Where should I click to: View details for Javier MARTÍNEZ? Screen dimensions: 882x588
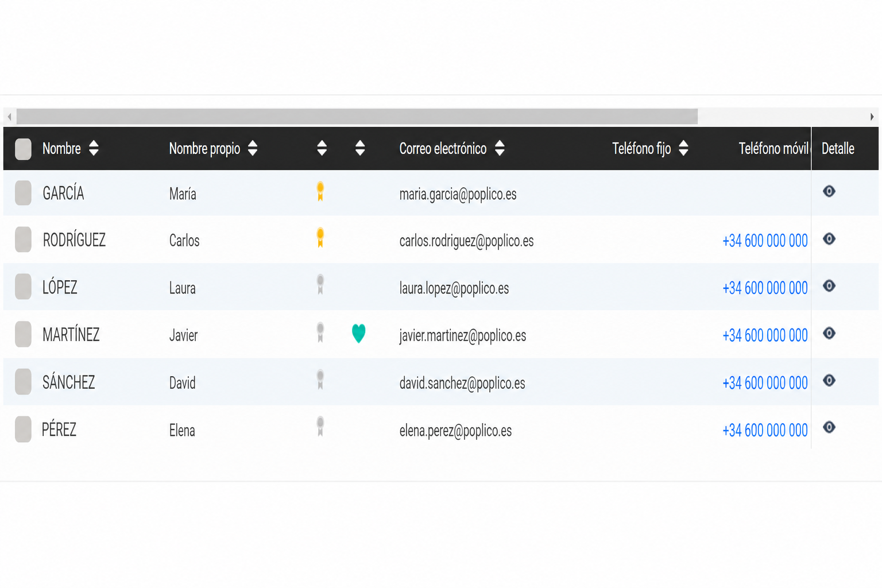[829, 333]
